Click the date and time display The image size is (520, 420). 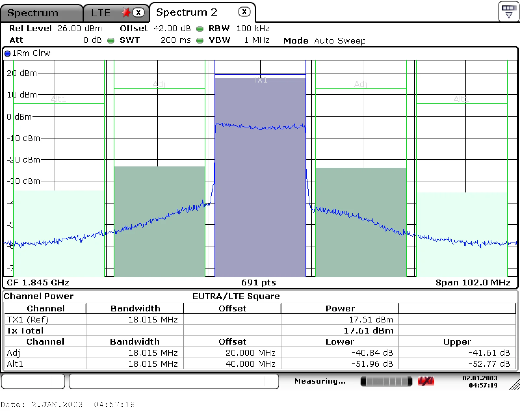(x=480, y=382)
